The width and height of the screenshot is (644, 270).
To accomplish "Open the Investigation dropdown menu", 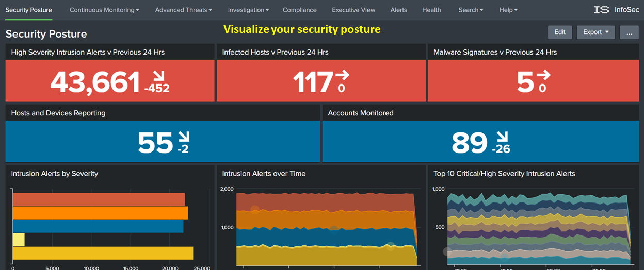I will pyautogui.click(x=248, y=10).
